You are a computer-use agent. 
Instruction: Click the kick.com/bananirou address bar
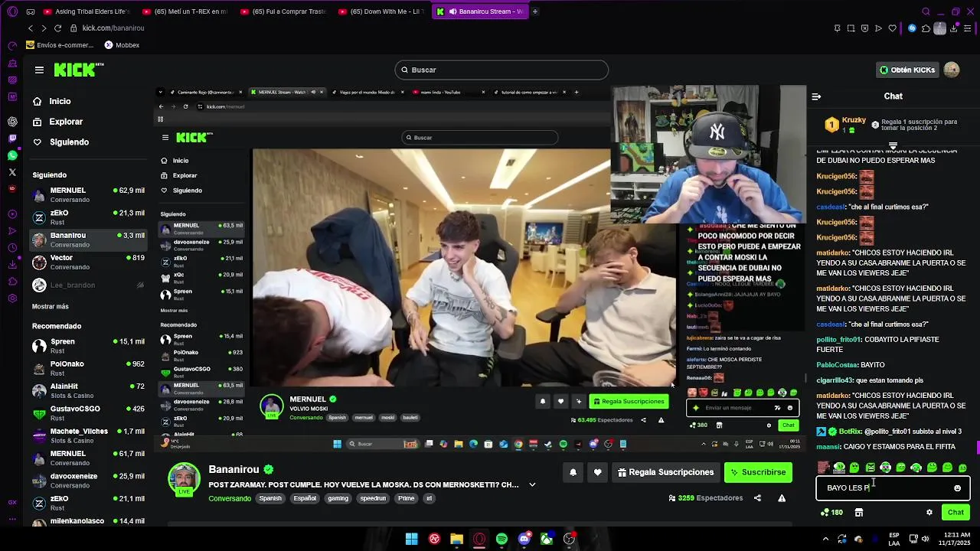tap(113, 28)
